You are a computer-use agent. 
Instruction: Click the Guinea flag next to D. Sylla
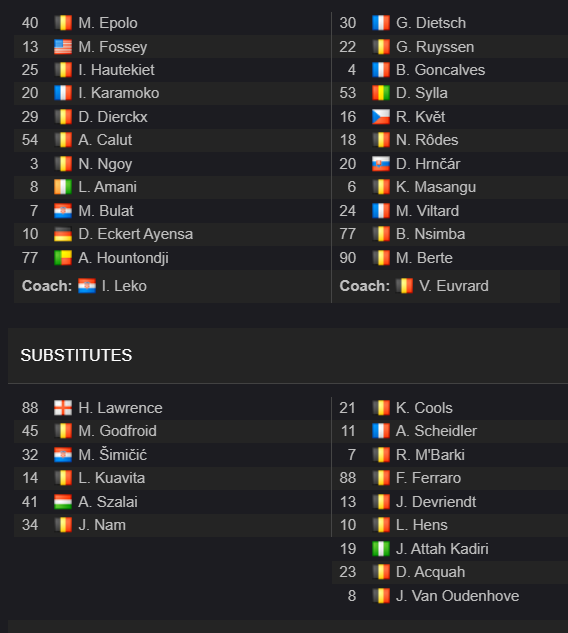tap(381, 93)
